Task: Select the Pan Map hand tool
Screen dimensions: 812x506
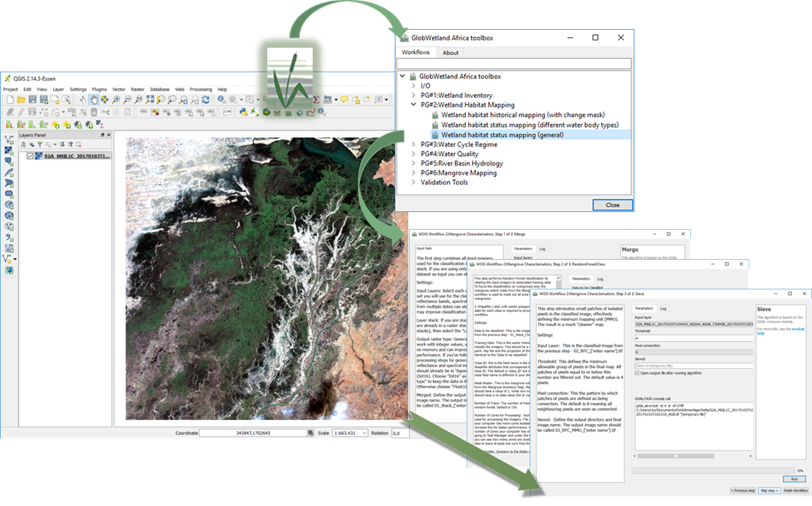Action: coord(94,99)
